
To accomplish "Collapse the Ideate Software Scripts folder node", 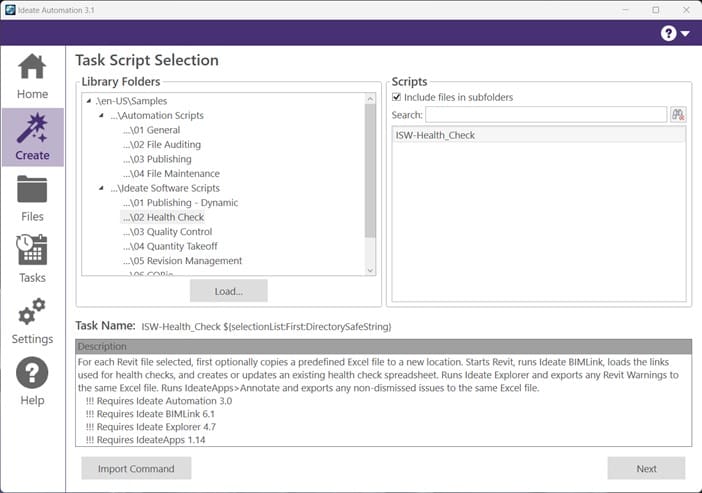I will point(102,188).
